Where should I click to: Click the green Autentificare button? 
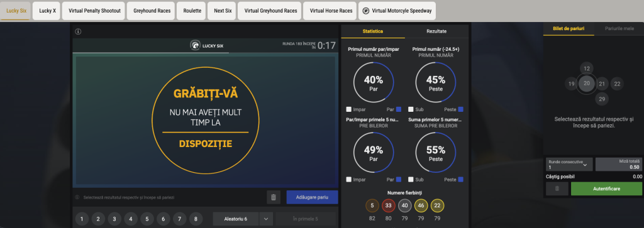[x=607, y=188]
